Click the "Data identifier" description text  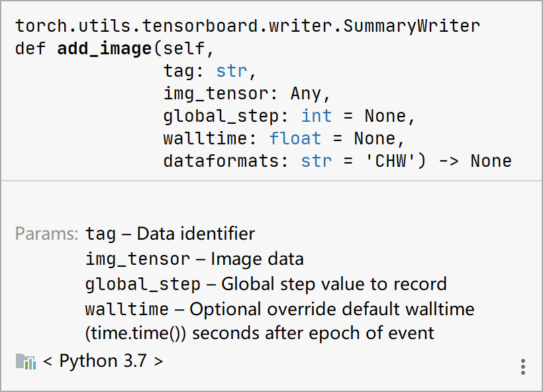pos(196,234)
